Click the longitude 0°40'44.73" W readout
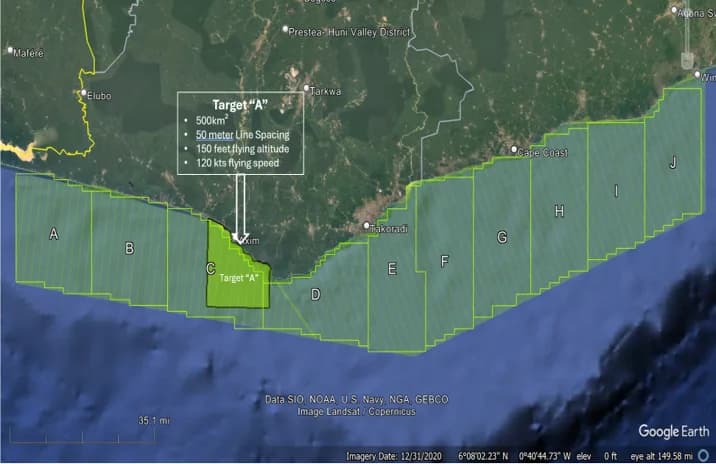The height and width of the screenshot is (464, 716). (x=545, y=456)
